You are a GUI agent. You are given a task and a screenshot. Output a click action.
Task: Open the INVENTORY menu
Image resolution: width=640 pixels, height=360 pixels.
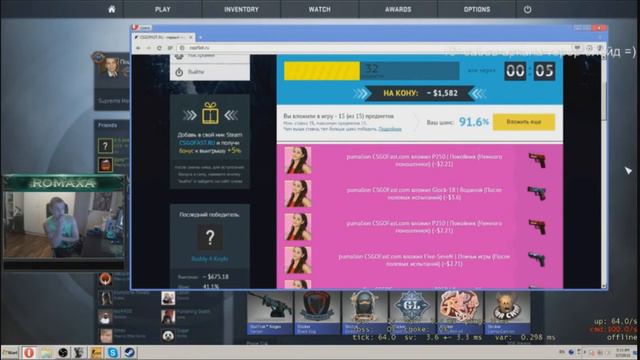pos(241,9)
